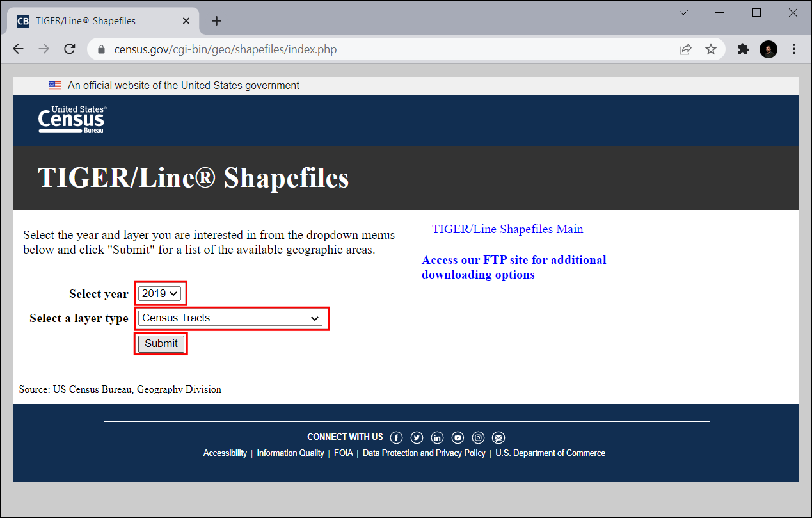The image size is (812, 518).
Task: Open the YouTube footer icon
Action: click(x=458, y=437)
